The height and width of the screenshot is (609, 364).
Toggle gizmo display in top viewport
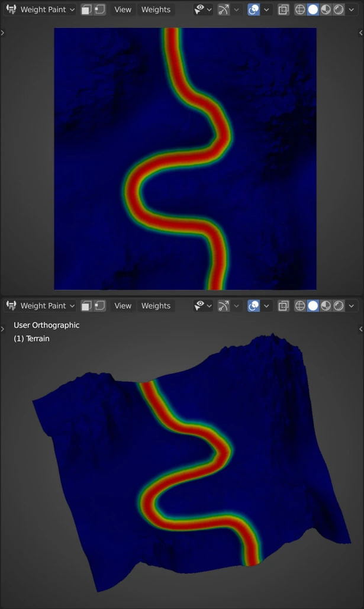224,9
